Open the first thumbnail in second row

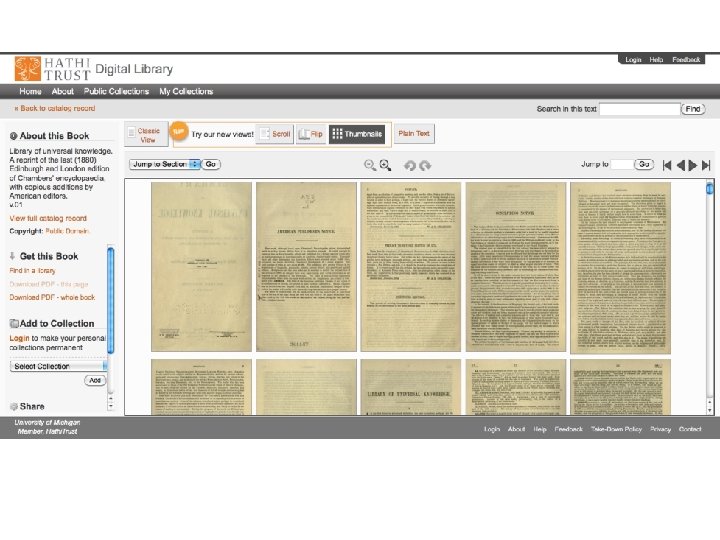[202, 387]
